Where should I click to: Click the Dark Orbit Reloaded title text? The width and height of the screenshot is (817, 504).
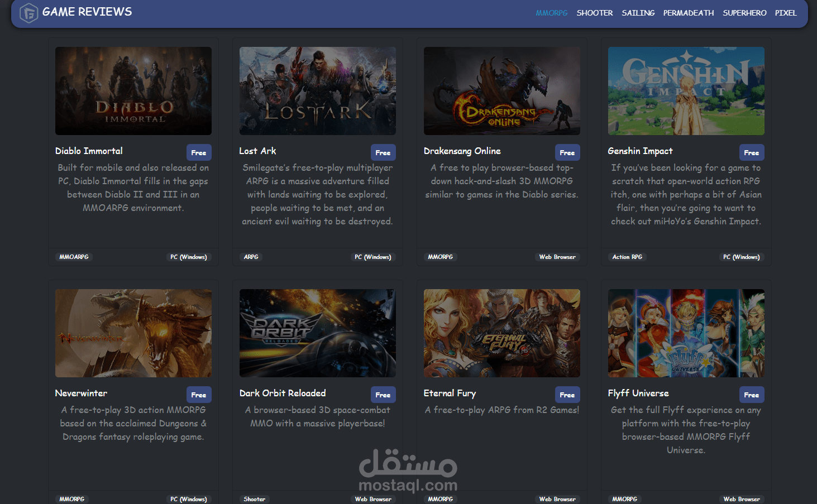(283, 393)
